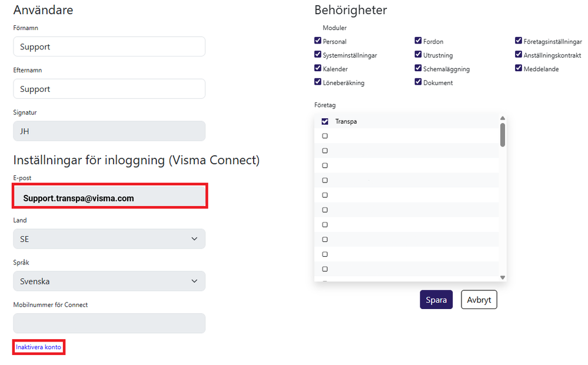The image size is (588, 365).
Task: Uncheck the Anställningskontrakt module
Action: click(518, 54)
